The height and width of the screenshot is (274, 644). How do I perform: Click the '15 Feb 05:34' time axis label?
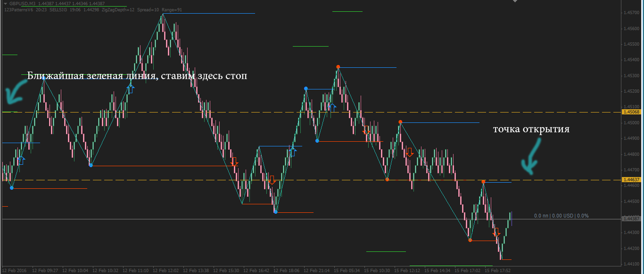tap(347, 271)
